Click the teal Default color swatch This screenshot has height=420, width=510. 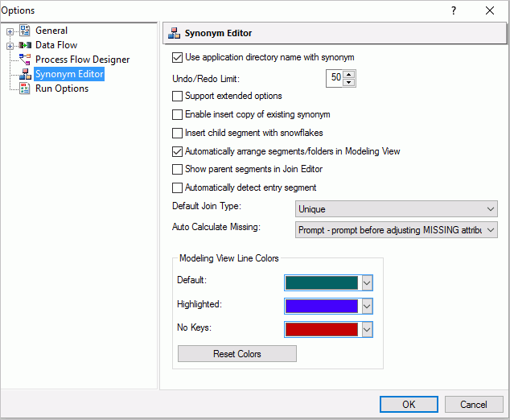point(321,282)
